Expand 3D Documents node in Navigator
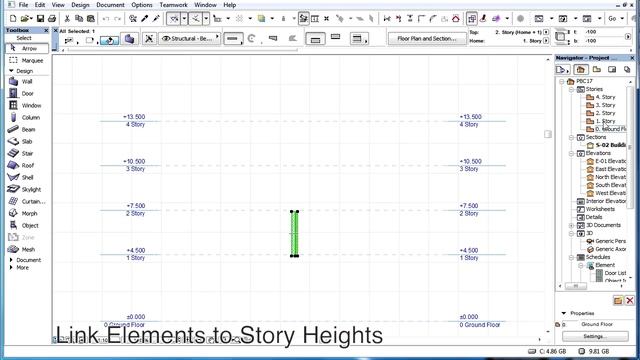Viewport: 640px width, 360px height. [571, 225]
